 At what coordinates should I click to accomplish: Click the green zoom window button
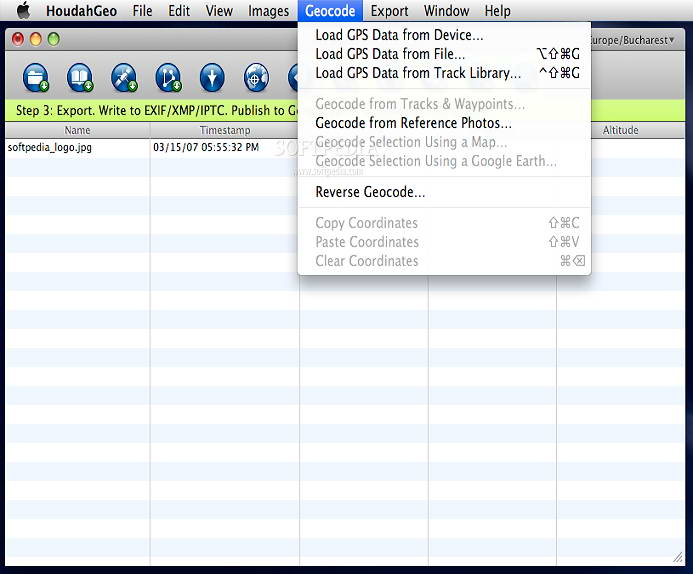[x=53, y=39]
